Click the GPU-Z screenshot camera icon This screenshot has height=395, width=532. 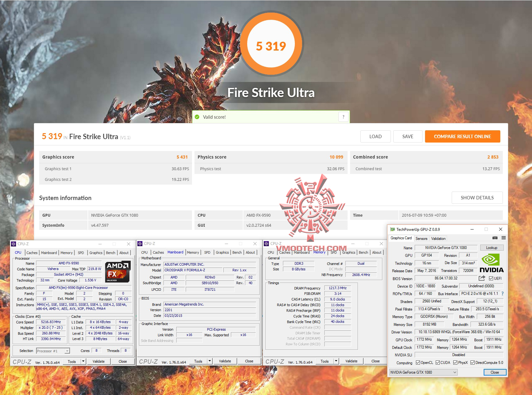click(495, 238)
